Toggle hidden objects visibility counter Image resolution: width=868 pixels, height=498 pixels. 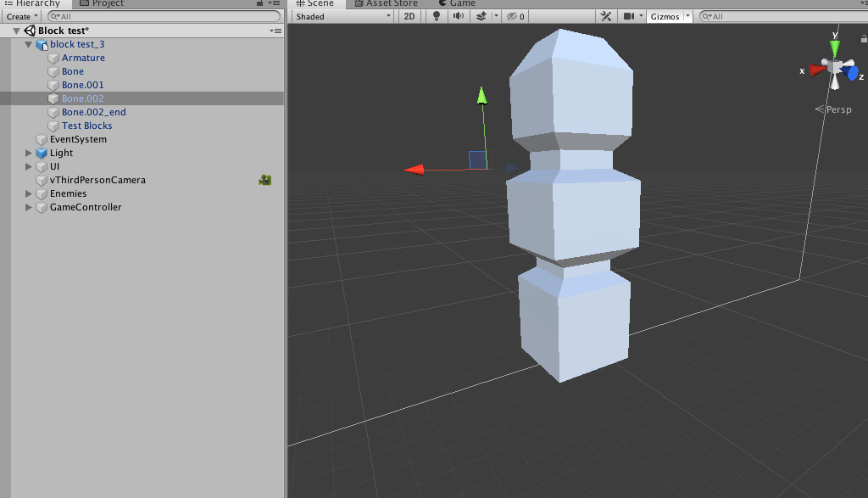tap(515, 16)
